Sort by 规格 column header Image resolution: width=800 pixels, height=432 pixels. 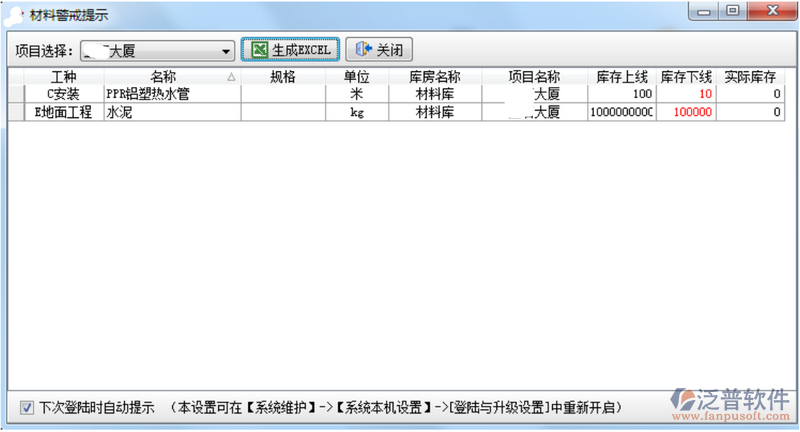(283, 77)
